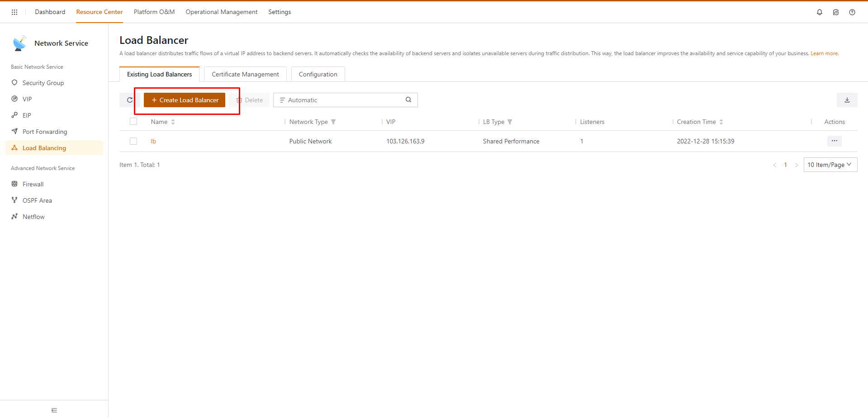This screenshot has height=418, width=868.
Task: Switch to Certificate Management tab
Action: (245, 74)
